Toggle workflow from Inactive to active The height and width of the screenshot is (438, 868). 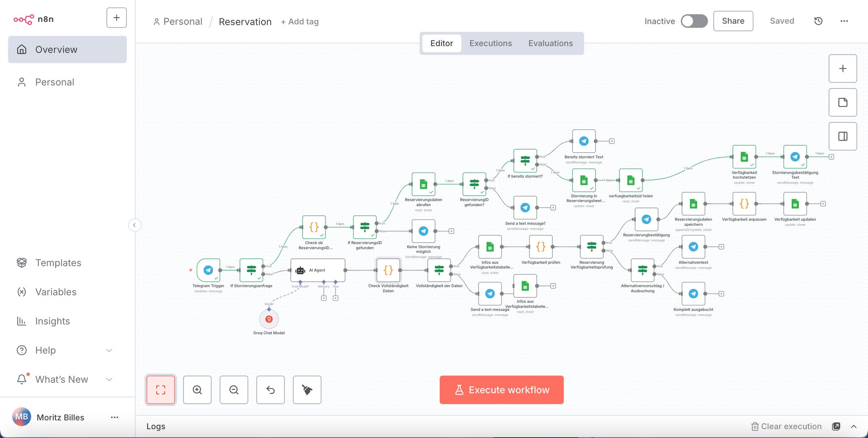coord(694,21)
